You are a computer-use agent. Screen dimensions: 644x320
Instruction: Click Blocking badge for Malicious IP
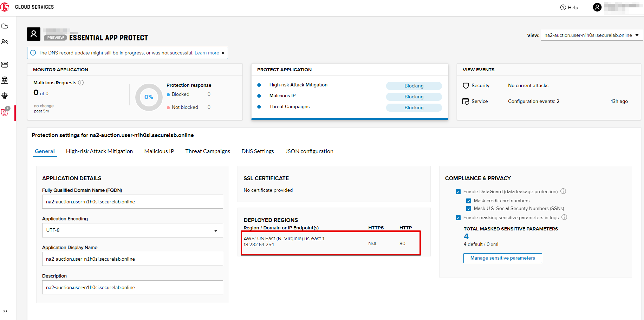coord(414,97)
